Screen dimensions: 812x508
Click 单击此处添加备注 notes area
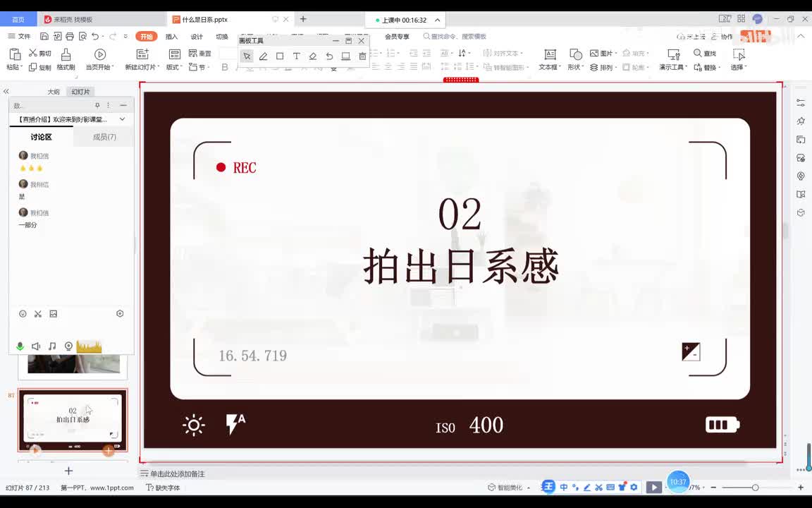(x=178, y=474)
